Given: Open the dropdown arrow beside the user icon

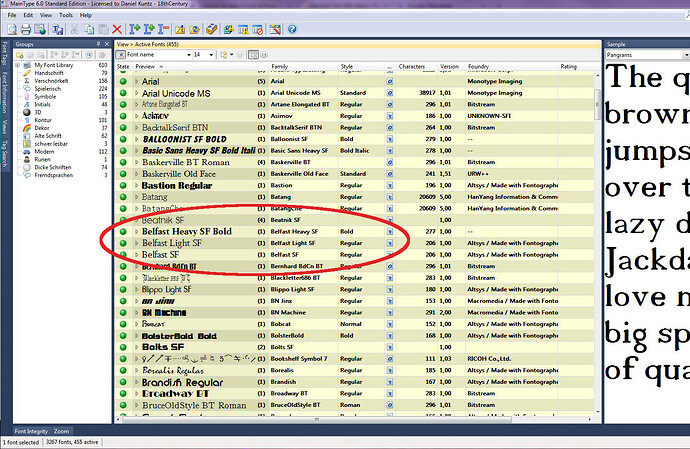Looking at the screenshot, I should coord(231,55).
